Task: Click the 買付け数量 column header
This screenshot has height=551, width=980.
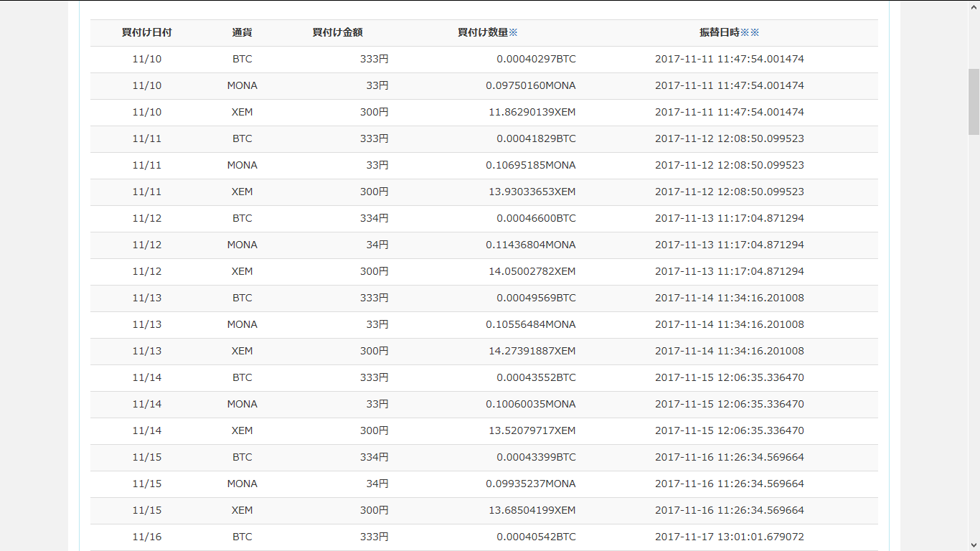Action: tap(484, 32)
